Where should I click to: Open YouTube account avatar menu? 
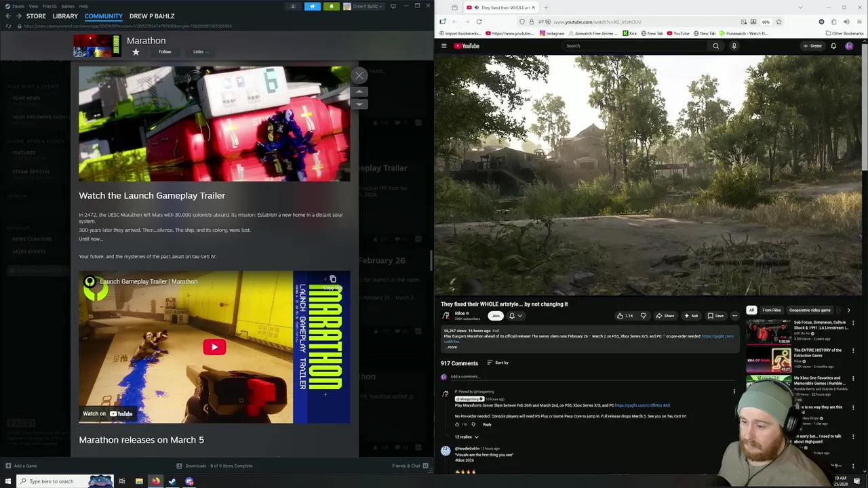(x=849, y=46)
